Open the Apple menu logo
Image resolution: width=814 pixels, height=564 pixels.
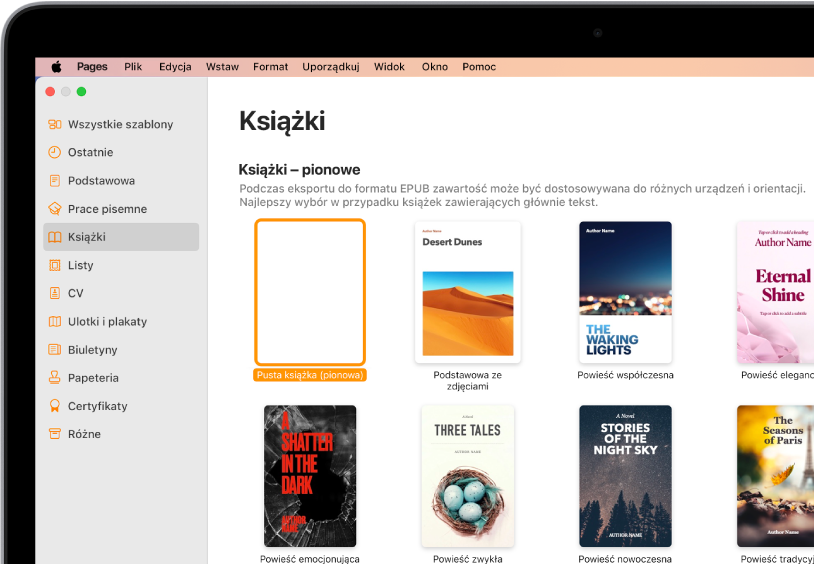(56, 66)
